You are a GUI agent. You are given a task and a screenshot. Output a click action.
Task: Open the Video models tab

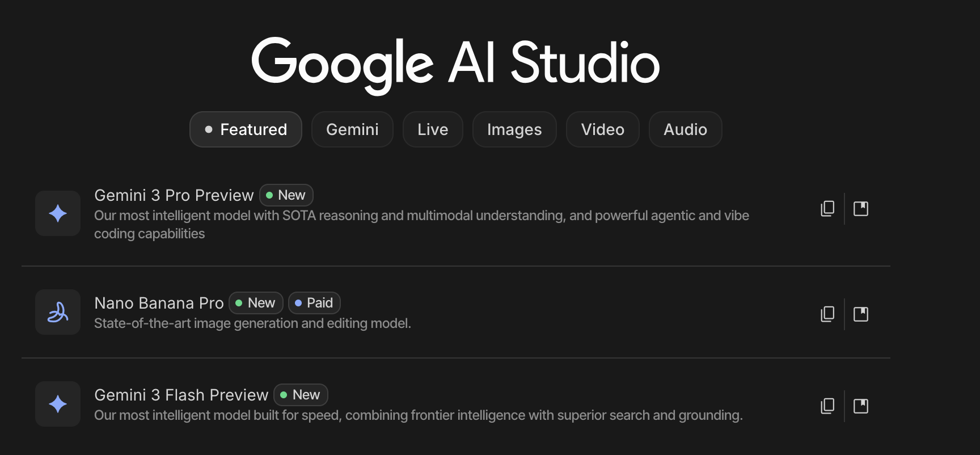coord(602,129)
